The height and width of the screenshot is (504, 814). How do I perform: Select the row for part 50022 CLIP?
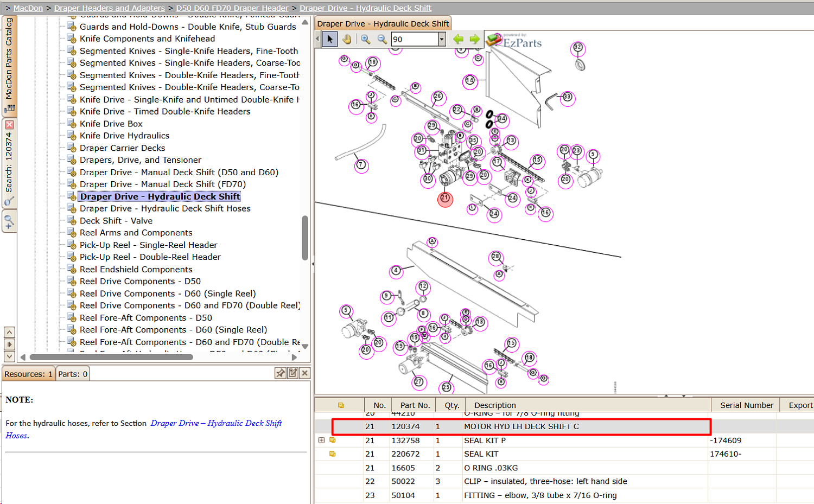click(x=564, y=481)
